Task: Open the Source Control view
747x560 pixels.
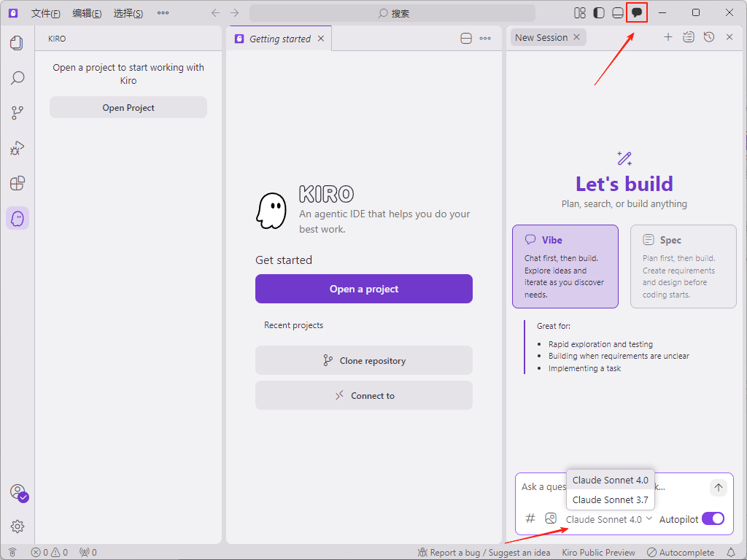Action: pyautogui.click(x=17, y=113)
